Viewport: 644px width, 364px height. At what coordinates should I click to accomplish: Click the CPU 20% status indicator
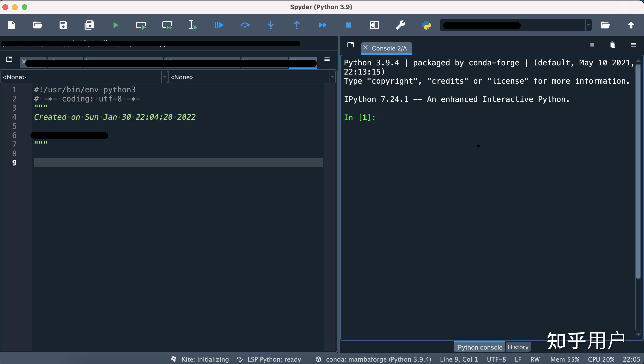click(601, 359)
